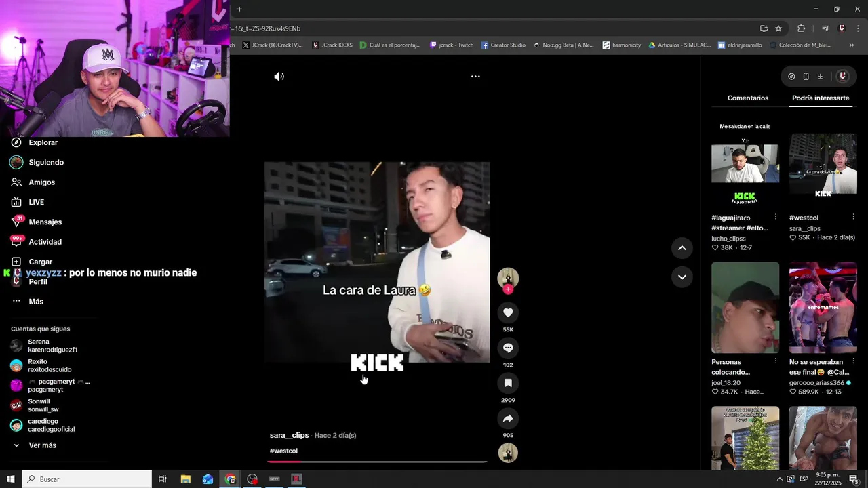
Task: Open the spinning sound disc avatar
Action: tap(508, 453)
